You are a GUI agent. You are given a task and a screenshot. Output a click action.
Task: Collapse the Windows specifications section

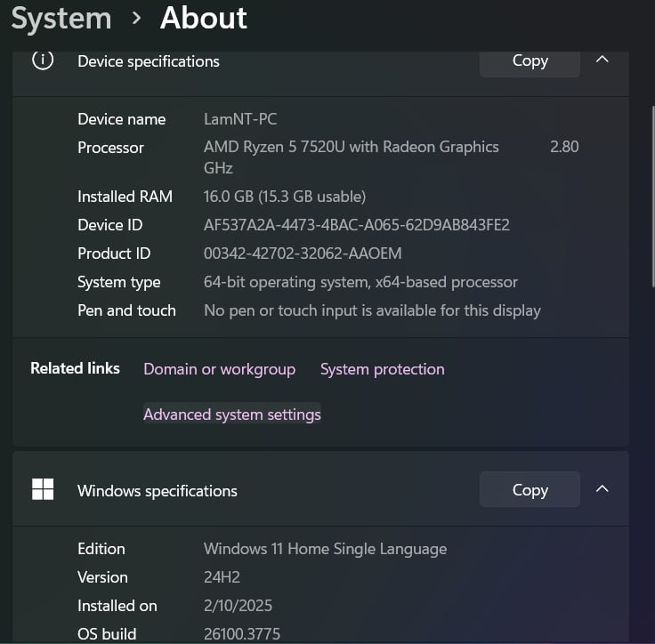coord(602,488)
